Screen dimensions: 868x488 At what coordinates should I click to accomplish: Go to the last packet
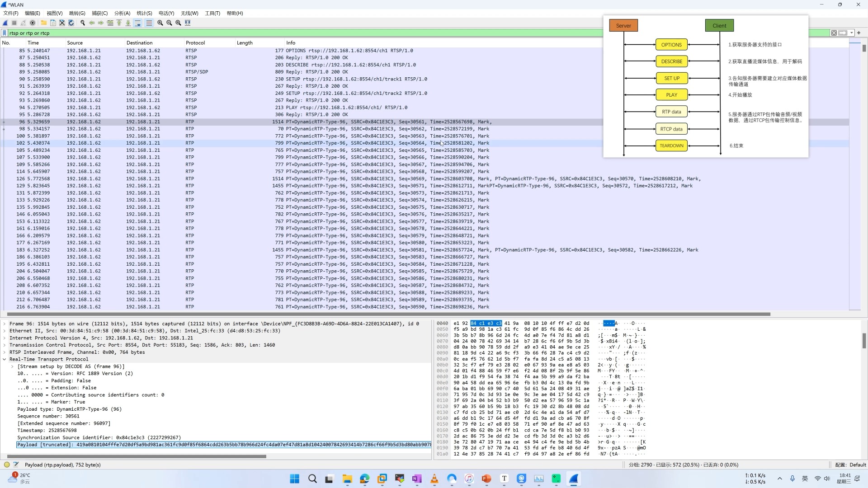[128, 23]
